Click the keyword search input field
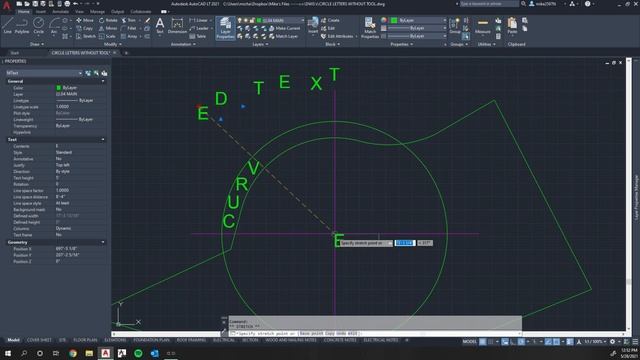 click(489, 4)
